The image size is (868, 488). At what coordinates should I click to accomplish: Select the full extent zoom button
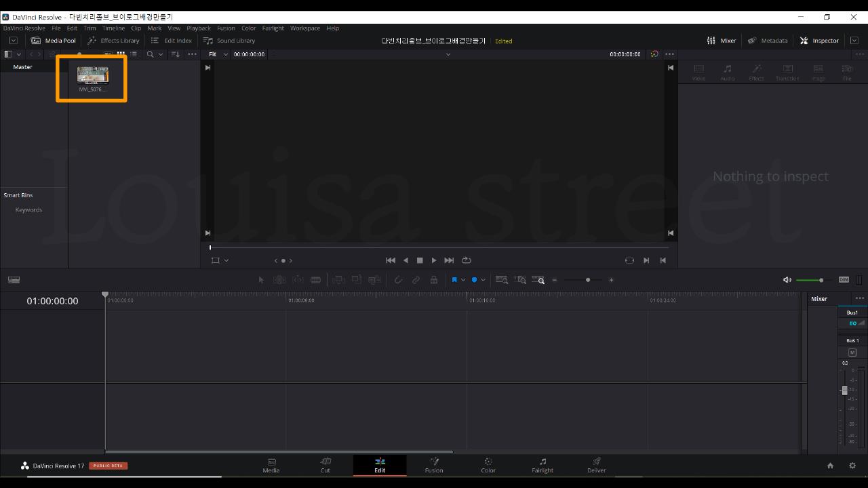[x=502, y=280]
